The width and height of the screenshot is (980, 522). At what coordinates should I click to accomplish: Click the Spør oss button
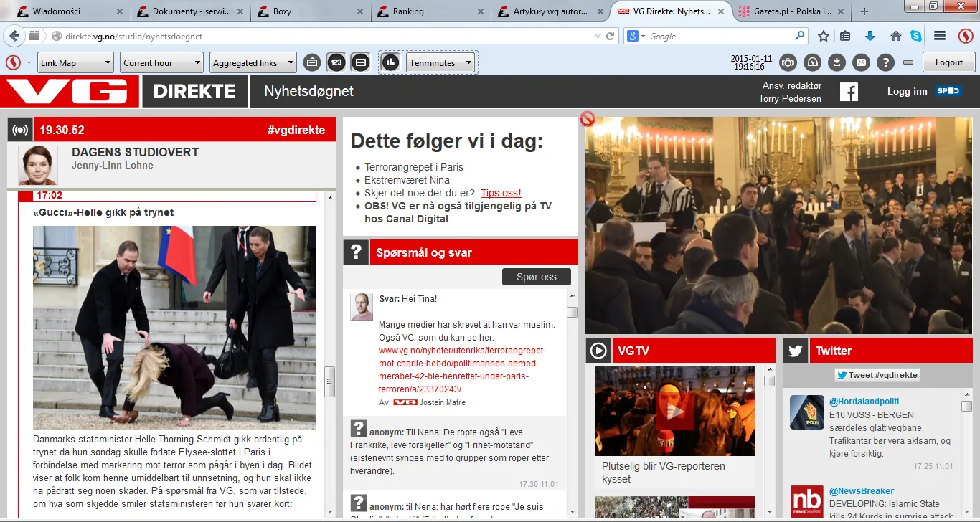point(536,277)
